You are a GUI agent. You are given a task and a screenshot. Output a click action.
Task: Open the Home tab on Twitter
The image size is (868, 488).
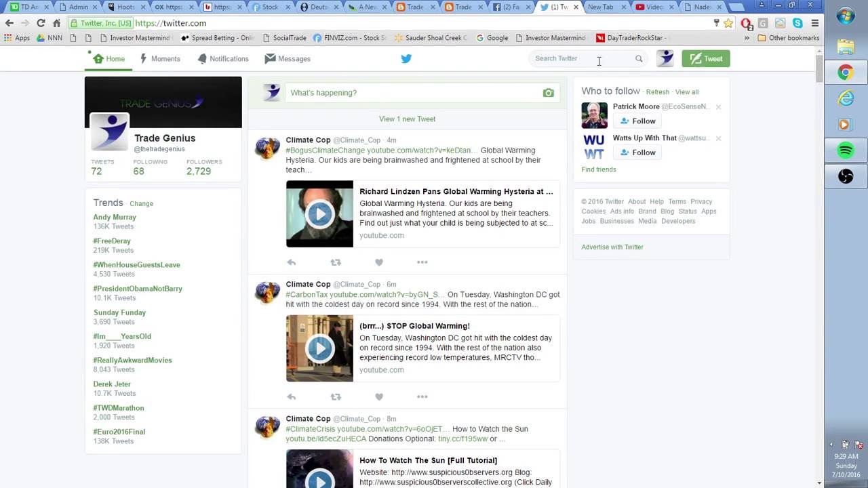click(109, 59)
